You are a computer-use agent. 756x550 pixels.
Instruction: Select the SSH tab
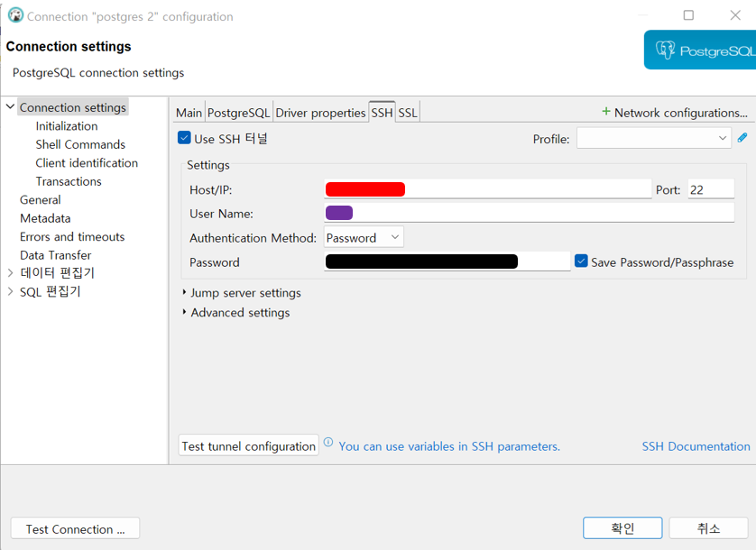point(382,113)
